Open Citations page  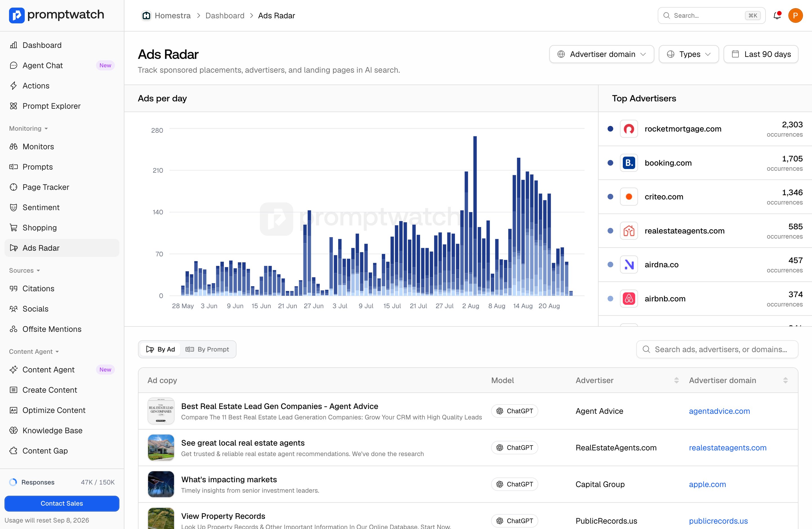pos(62,288)
